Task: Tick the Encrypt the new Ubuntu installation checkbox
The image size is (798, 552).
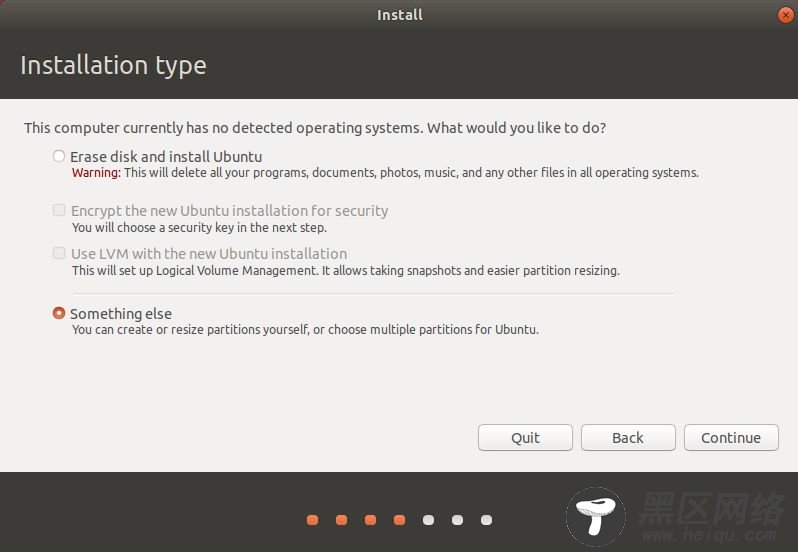Action: (x=59, y=210)
